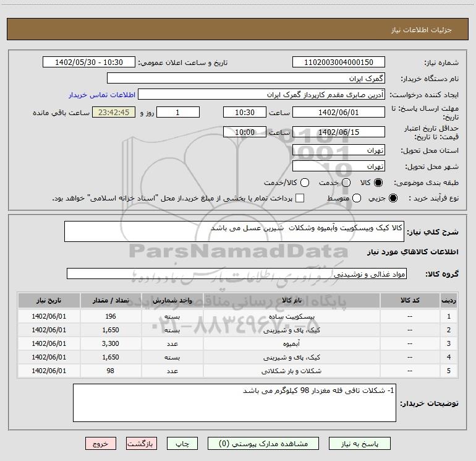Click کیک، پای و شیرینی in row 4
476x461 pixels.
tap(291, 358)
